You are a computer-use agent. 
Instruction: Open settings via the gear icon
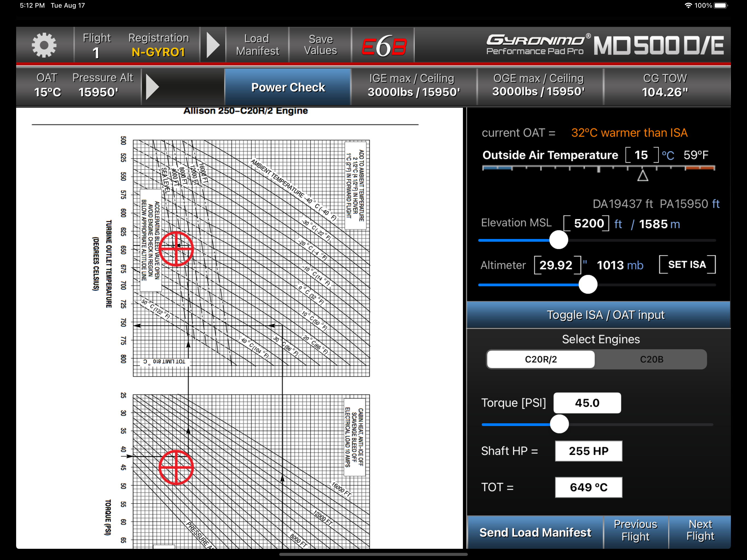coord(44,45)
